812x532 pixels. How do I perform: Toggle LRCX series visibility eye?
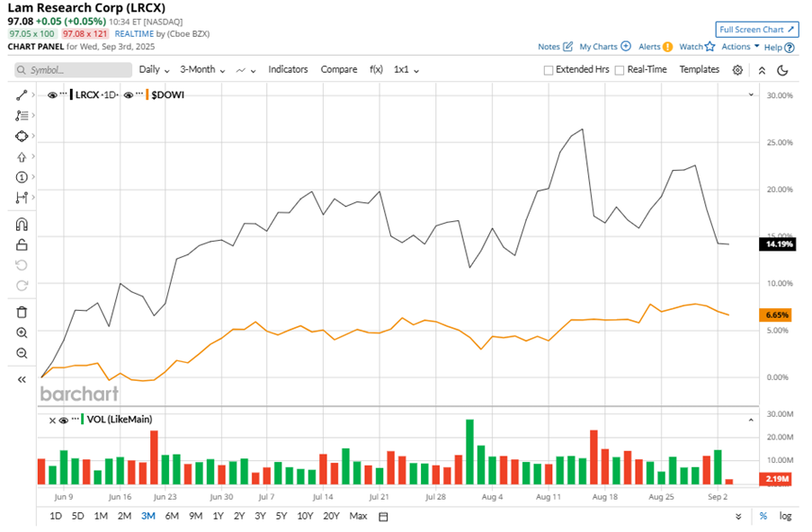(x=52, y=95)
